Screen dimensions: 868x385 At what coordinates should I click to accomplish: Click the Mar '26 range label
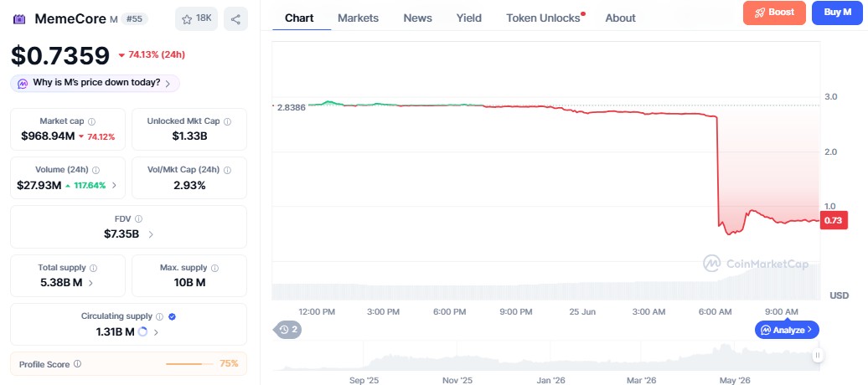pyautogui.click(x=642, y=381)
